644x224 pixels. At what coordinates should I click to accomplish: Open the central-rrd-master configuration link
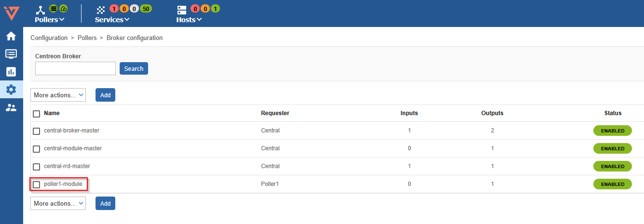pyautogui.click(x=67, y=166)
